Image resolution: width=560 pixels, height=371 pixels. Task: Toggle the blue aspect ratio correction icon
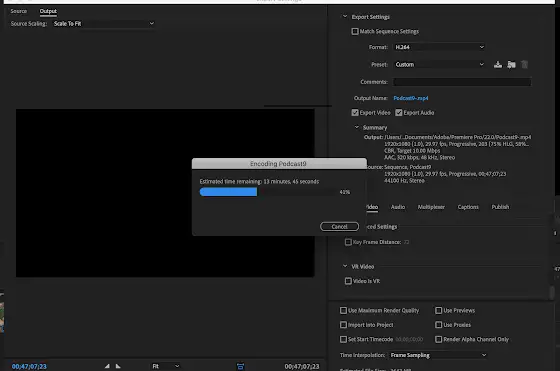pos(240,366)
